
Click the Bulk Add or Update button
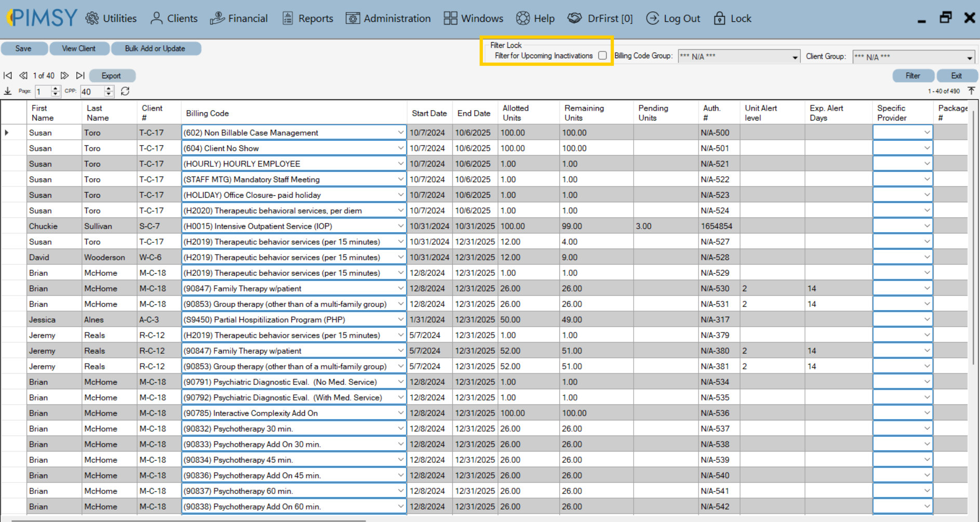[x=156, y=48]
